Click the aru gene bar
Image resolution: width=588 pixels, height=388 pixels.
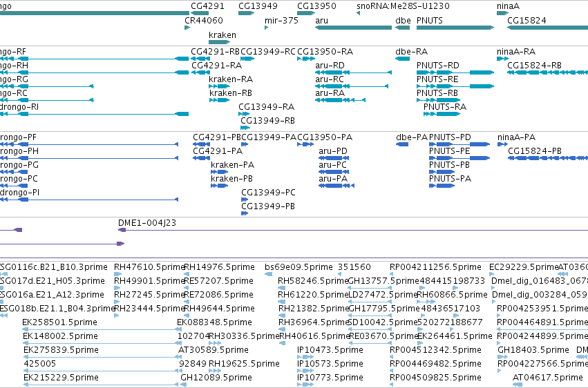[x=353, y=28]
